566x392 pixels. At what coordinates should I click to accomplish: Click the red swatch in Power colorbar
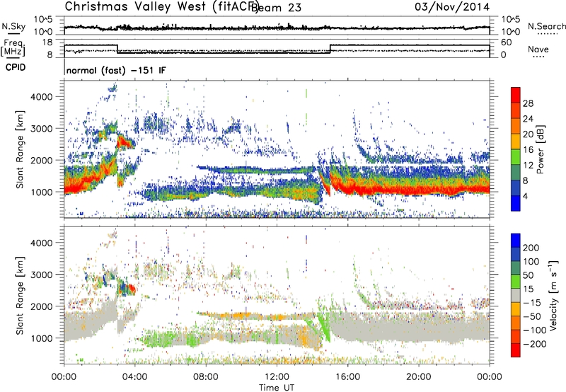click(x=516, y=95)
